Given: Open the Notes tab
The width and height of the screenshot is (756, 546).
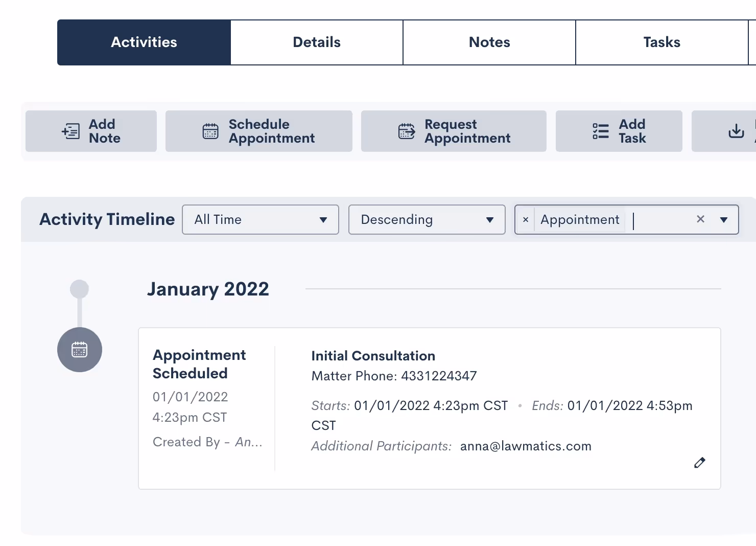Looking at the screenshot, I should pos(489,42).
